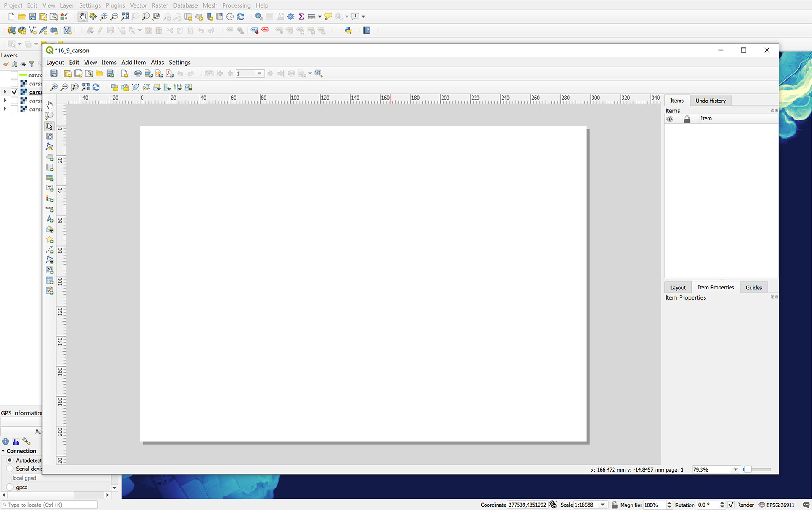Select gpsd radio button
This screenshot has height=510, width=812.
(x=10, y=487)
